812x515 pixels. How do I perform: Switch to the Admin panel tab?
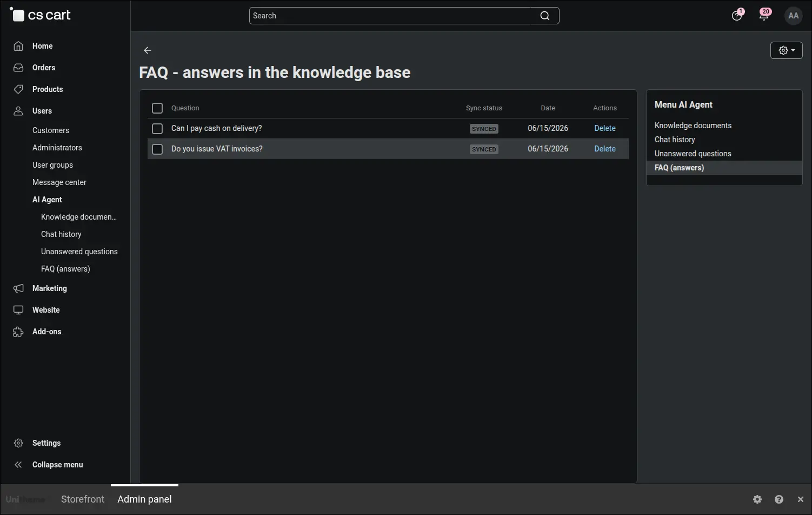pyautogui.click(x=144, y=499)
